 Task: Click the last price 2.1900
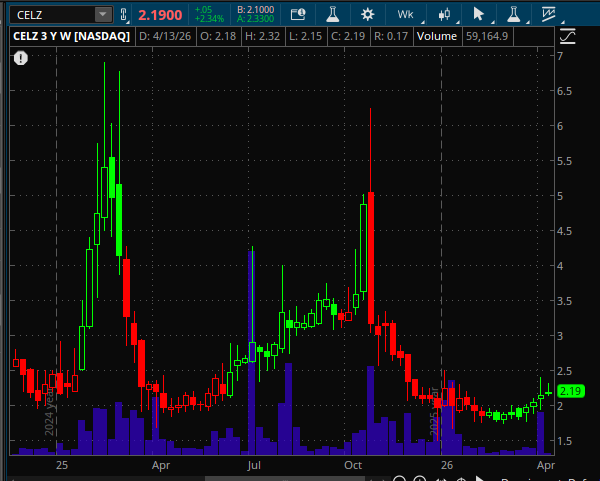click(160, 15)
